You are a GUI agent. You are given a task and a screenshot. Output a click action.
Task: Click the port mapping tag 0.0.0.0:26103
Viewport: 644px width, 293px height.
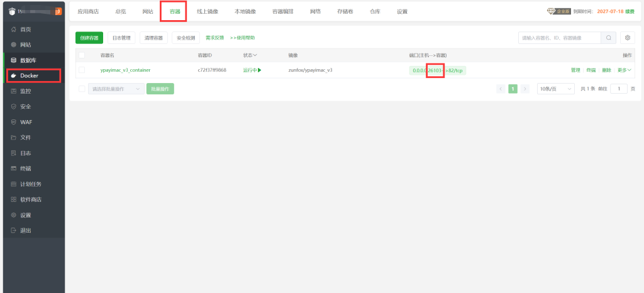tap(438, 70)
